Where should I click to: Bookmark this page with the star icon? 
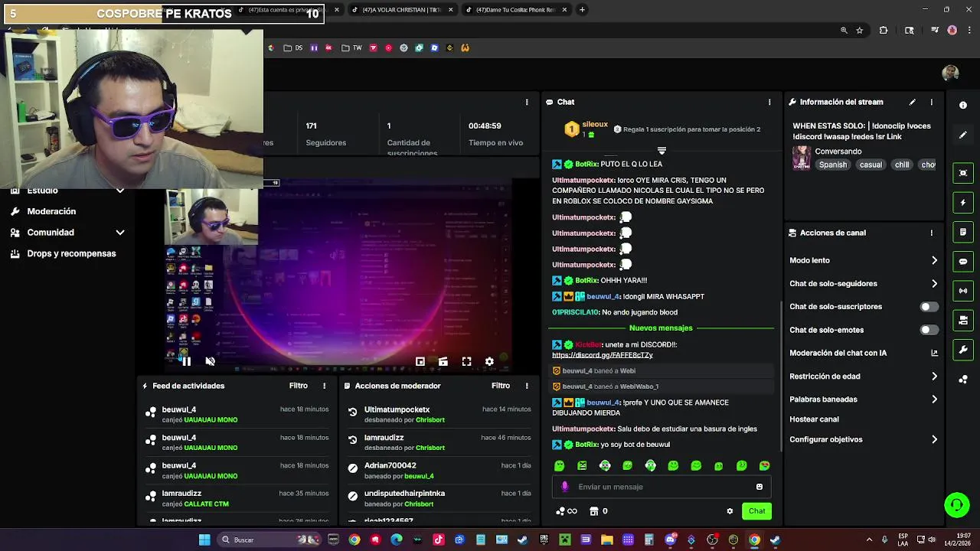point(860,31)
